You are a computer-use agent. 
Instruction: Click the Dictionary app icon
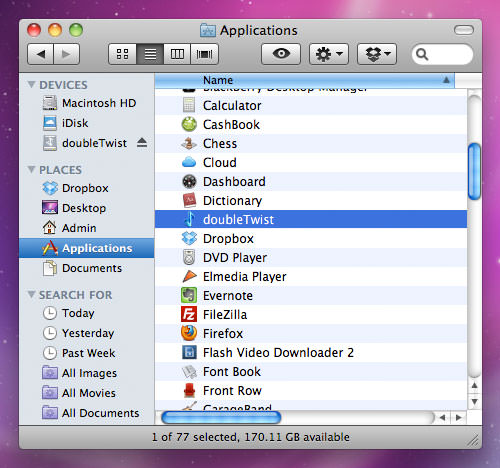click(189, 200)
